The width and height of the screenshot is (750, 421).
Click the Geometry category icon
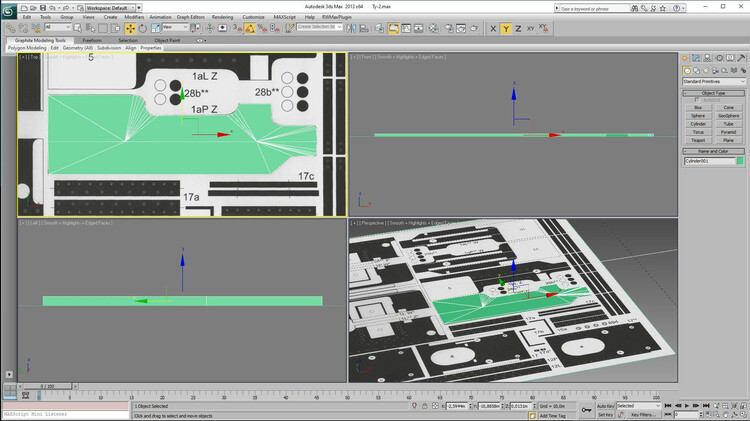[x=687, y=70]
